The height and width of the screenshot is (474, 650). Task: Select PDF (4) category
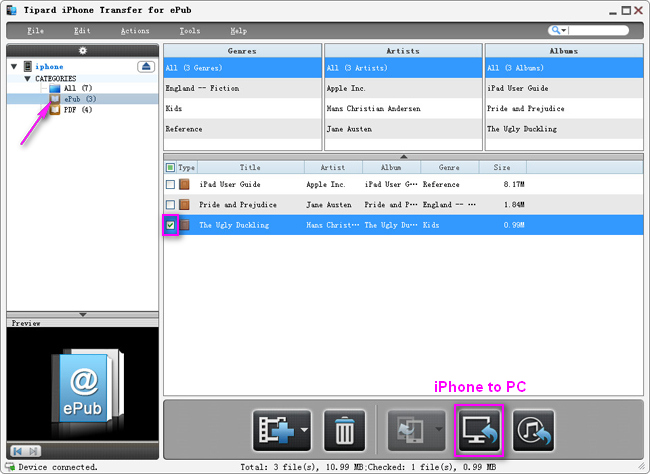[78, 110]
